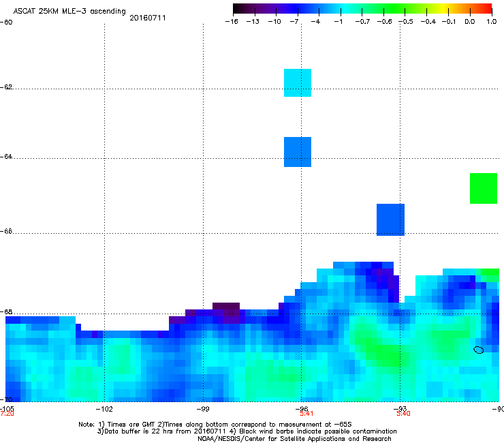Viewport: 504px width, 443px height.
Task: Click the blue data cell near -66 latitude
Action: (x=390, y=219)
